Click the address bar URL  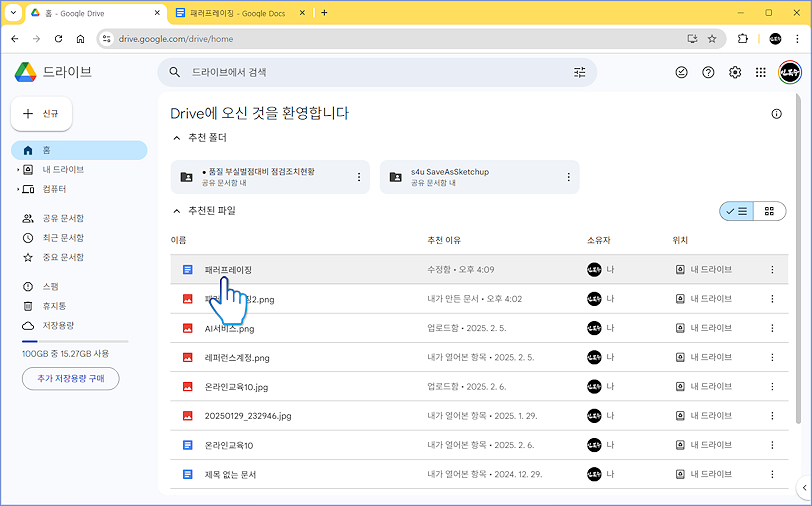(x=176, y=39)
